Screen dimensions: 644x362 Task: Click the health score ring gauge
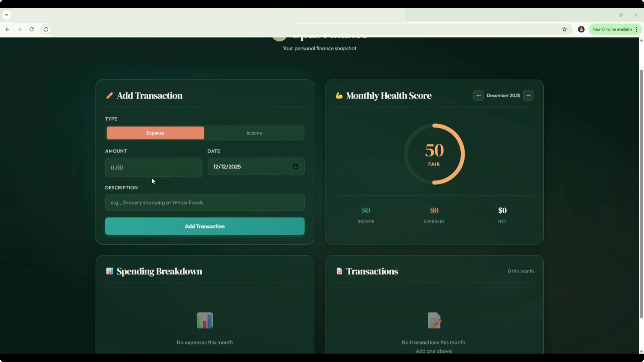pos(434,154)
